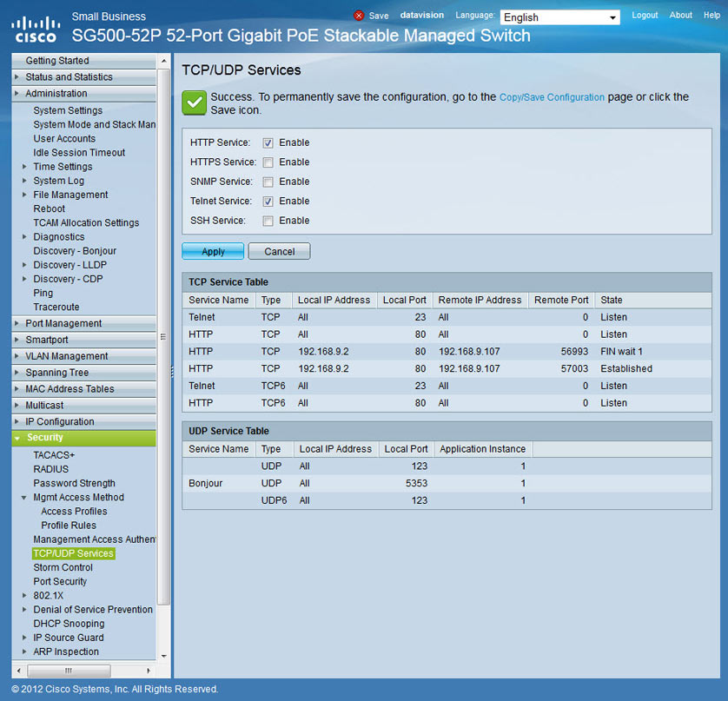Open the Help link

[x=711, y=16]
